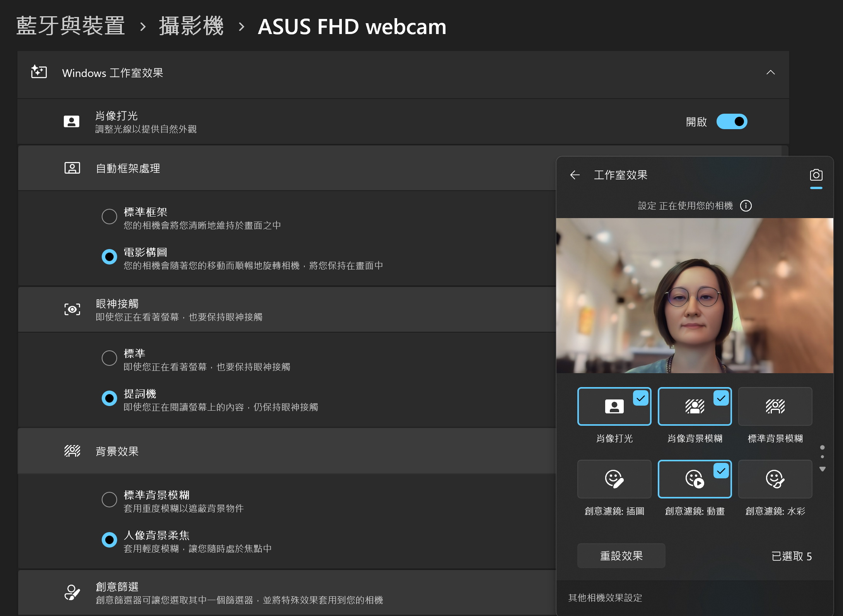Open 藍牙與裝置 breadcrumb

click(x=71, y=26)
